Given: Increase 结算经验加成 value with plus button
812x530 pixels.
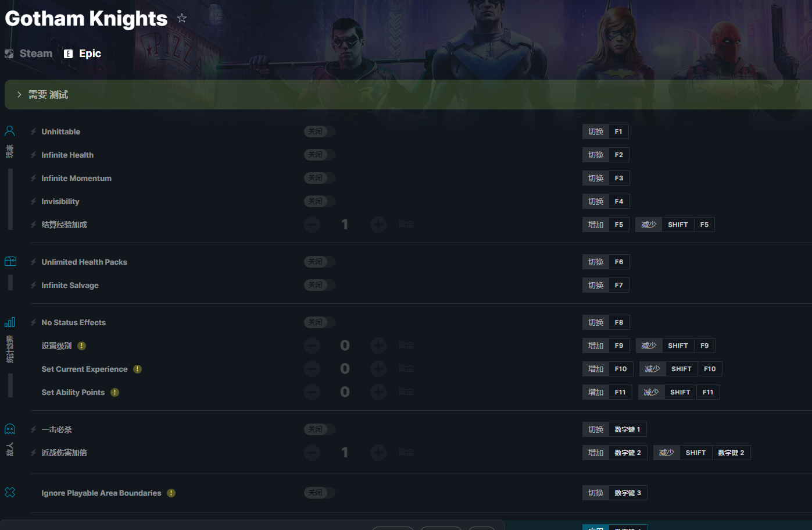Looking at the screenshot, I should click(x=378, y=225).
